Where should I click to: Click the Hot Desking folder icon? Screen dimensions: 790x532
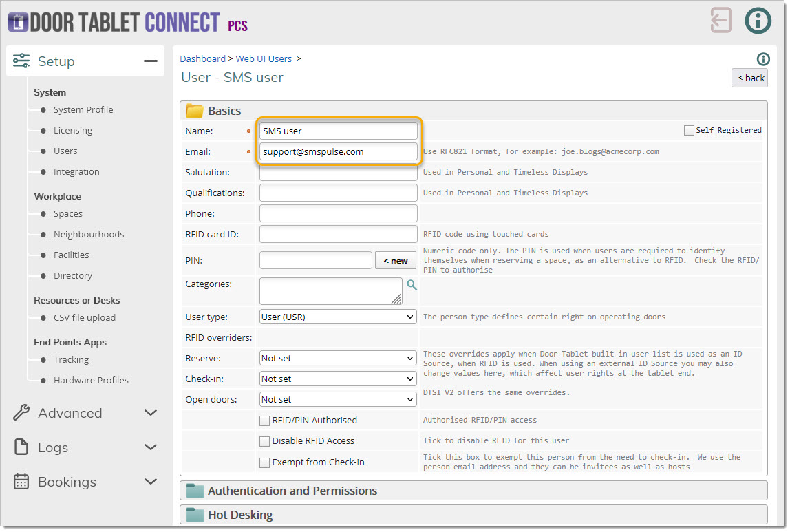pos(195,515)
